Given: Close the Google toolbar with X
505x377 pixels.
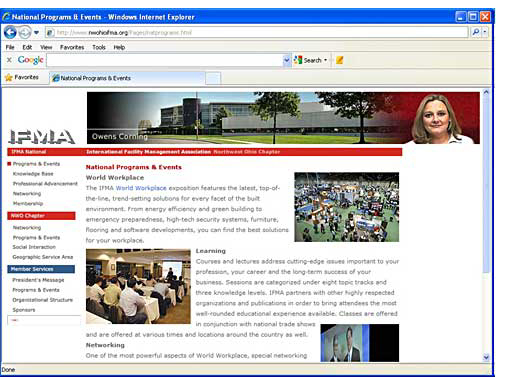Looking at the screenshot, I should coord(9,60).
